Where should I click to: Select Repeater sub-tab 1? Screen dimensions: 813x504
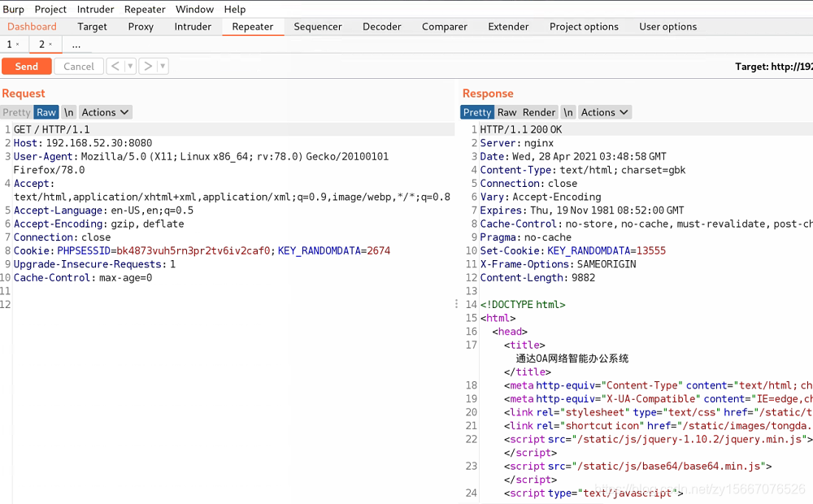[9, 45]
